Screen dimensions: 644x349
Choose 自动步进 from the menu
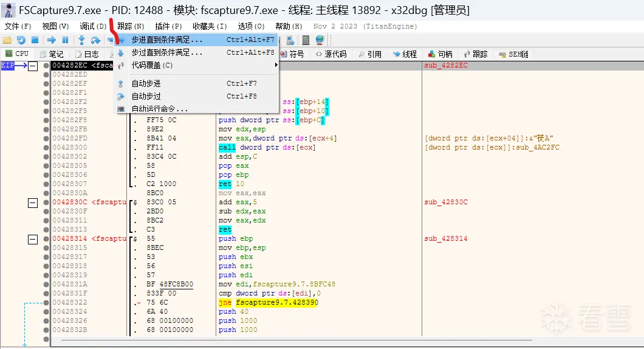click(x=196, y=83)
